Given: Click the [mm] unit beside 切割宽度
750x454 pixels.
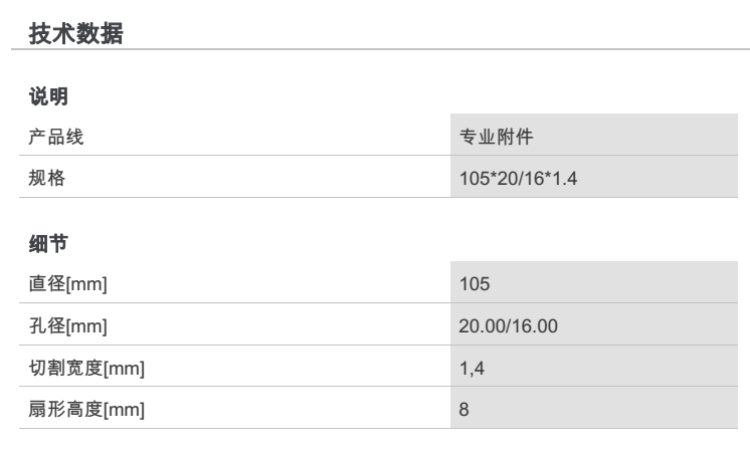Looking at the screenshot, I should [123, 368].
